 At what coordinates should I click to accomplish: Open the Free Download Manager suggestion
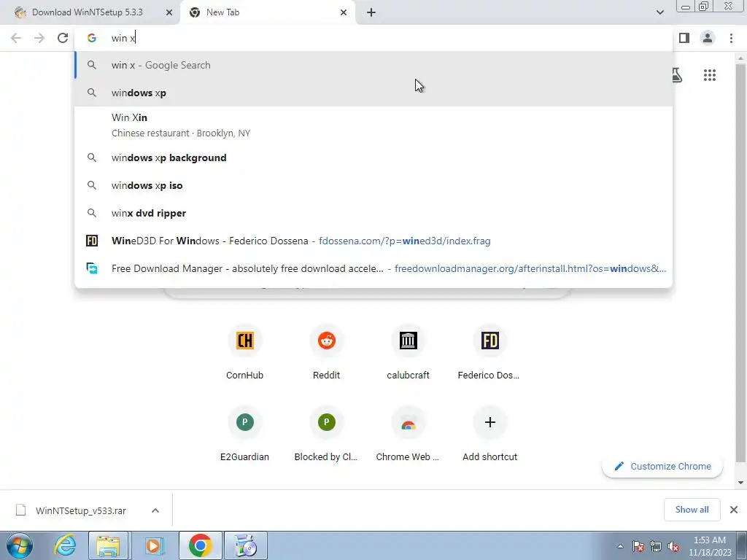tap(373, 268)
